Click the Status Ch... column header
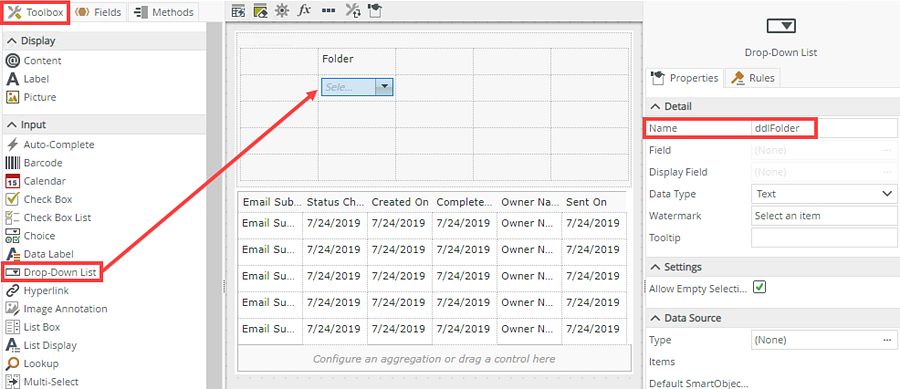The width and height of the screenshot is (900, 389). pos(335,203)
